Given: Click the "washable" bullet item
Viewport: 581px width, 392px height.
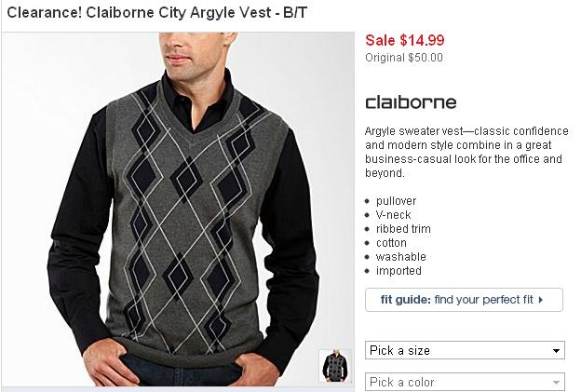Looking at the screenshot, I should [x=401, y=257].
